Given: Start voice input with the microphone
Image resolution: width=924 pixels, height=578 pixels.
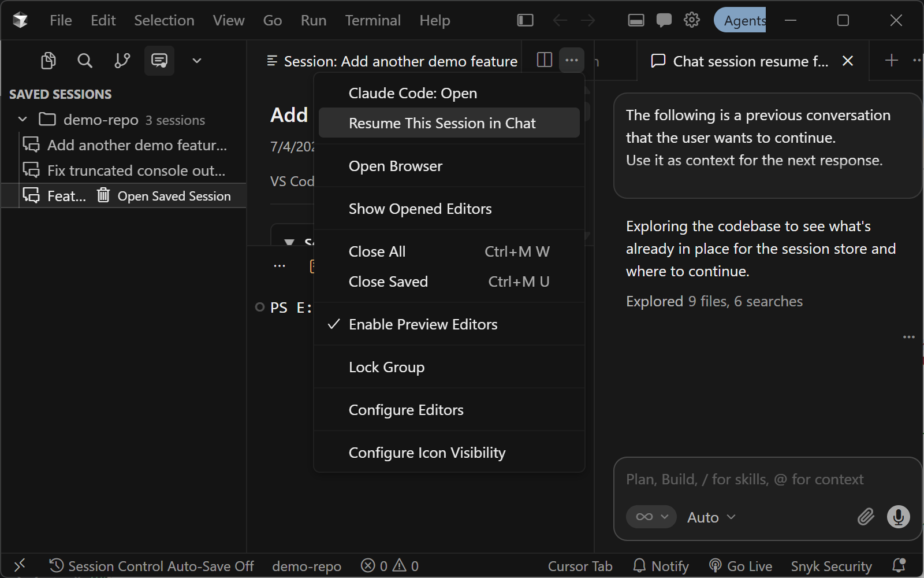Looking at the screenshot, I should click(898, 517).
